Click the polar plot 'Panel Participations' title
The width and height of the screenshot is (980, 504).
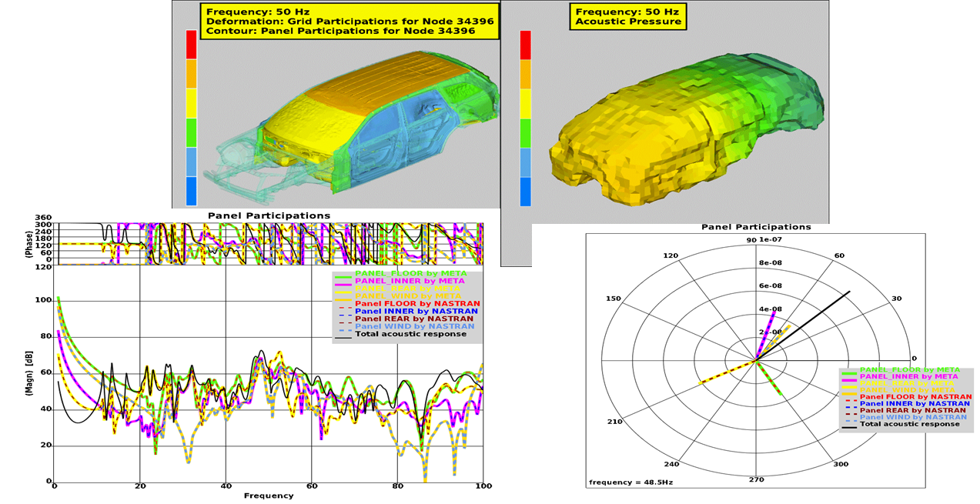pos(756,227)
